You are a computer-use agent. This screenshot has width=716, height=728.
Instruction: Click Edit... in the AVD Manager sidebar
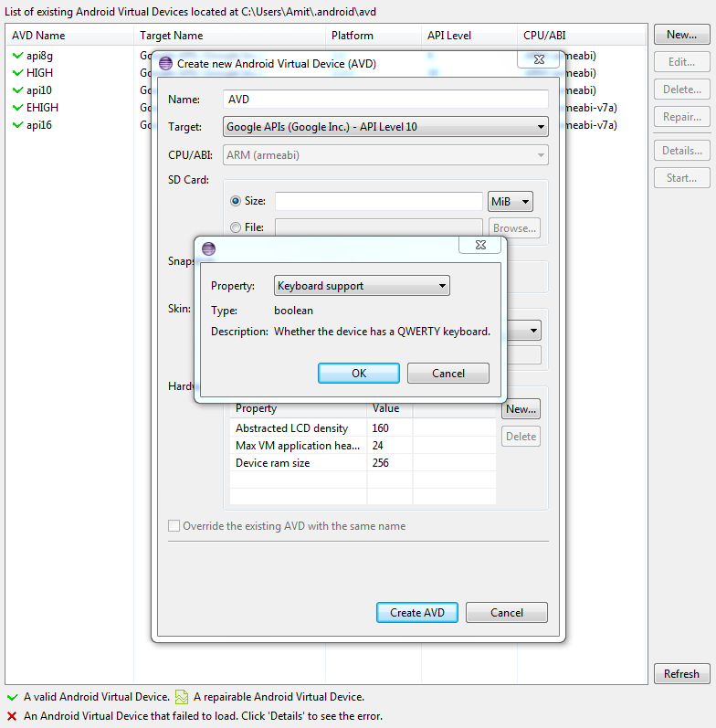coord(681,62)
